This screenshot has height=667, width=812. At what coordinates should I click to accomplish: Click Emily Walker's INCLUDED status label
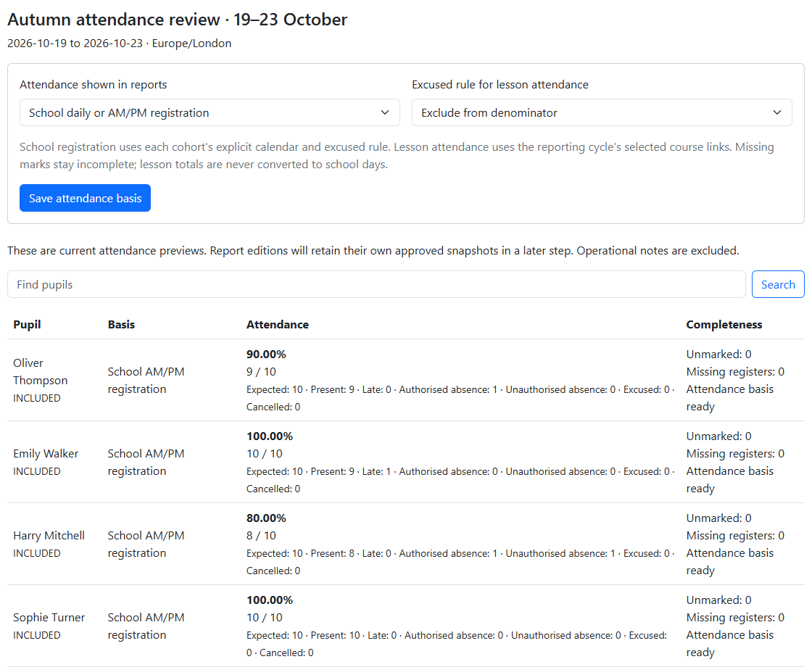tap(37, 471)
